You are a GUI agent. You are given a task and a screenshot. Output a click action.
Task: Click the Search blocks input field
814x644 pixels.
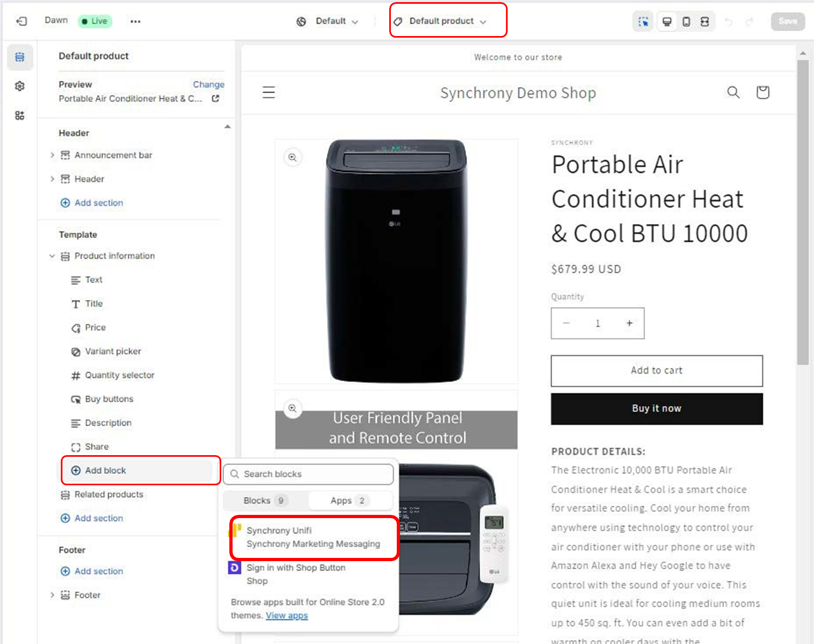(x=308, y=474)
